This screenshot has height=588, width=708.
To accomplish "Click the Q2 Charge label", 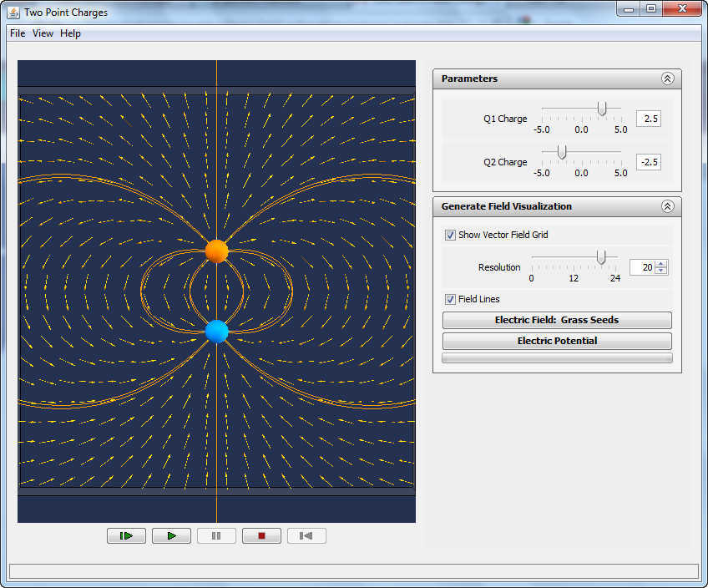I will [505, 162].
